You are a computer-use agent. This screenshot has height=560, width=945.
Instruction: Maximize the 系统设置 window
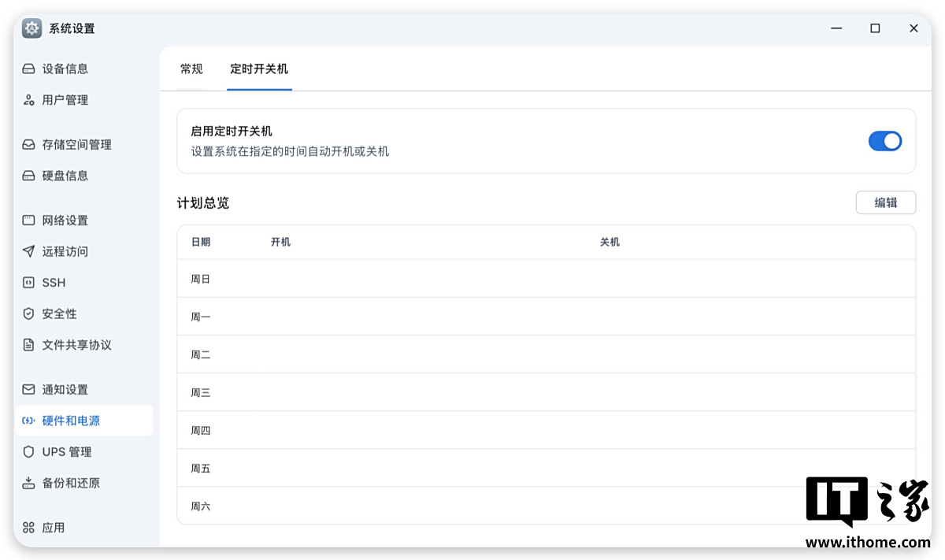(875, 28)
